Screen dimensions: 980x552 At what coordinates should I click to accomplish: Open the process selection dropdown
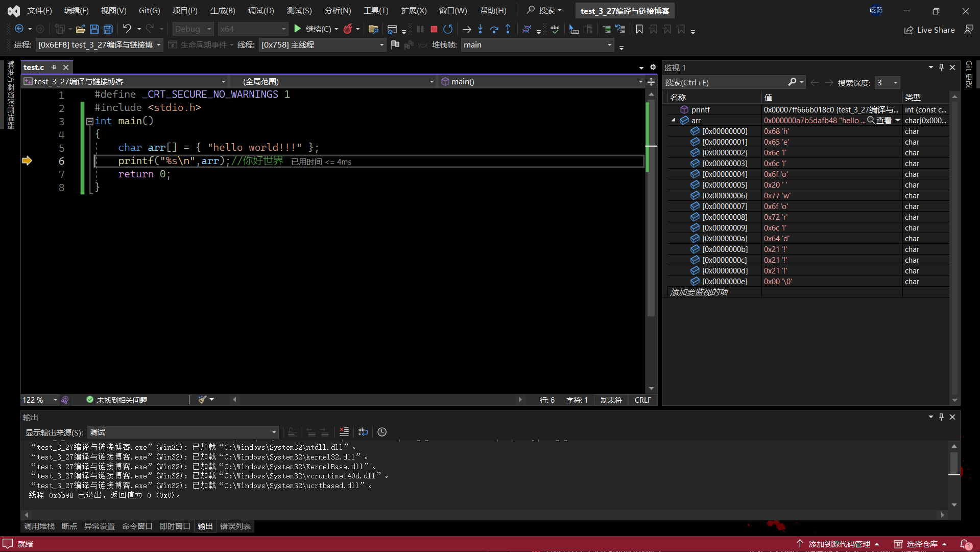pyautogui.click(x=100, y=45)
